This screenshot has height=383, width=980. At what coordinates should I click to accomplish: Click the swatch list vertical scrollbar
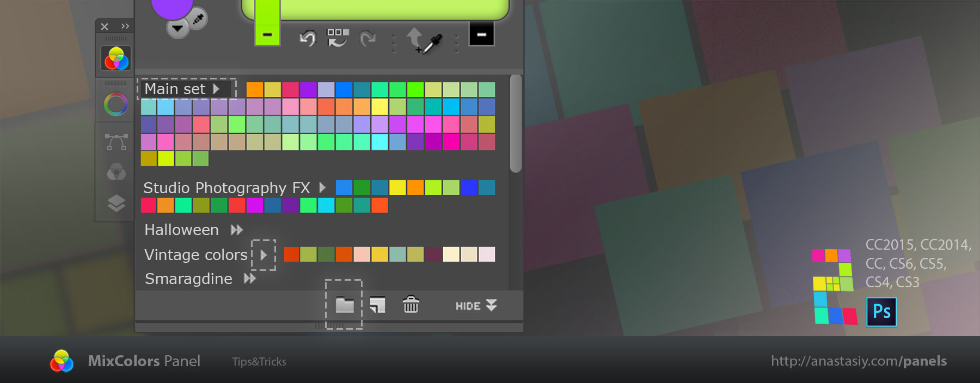[516, 123]
